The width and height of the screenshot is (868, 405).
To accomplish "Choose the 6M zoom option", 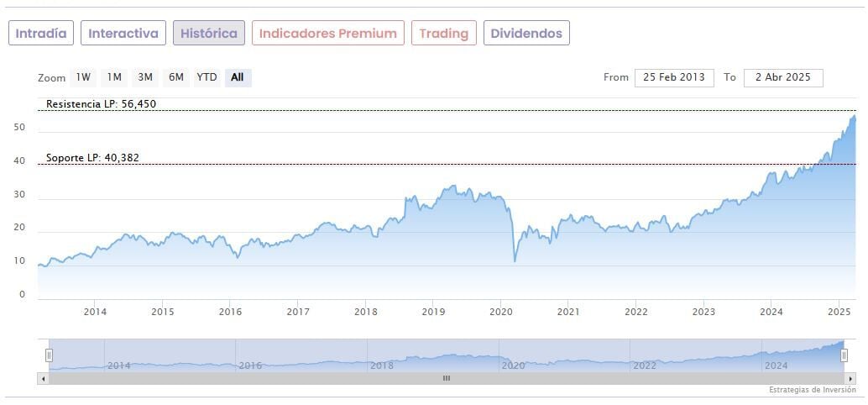I will 175,77.
